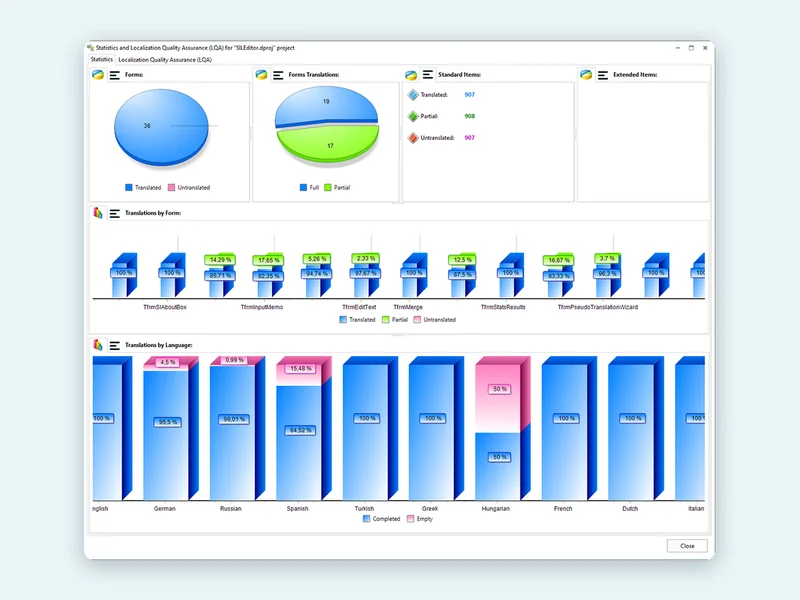Click the Dutch language bar
Viewport: 800px width, 600px height.
pyautogui.click(x=636, y=429)
